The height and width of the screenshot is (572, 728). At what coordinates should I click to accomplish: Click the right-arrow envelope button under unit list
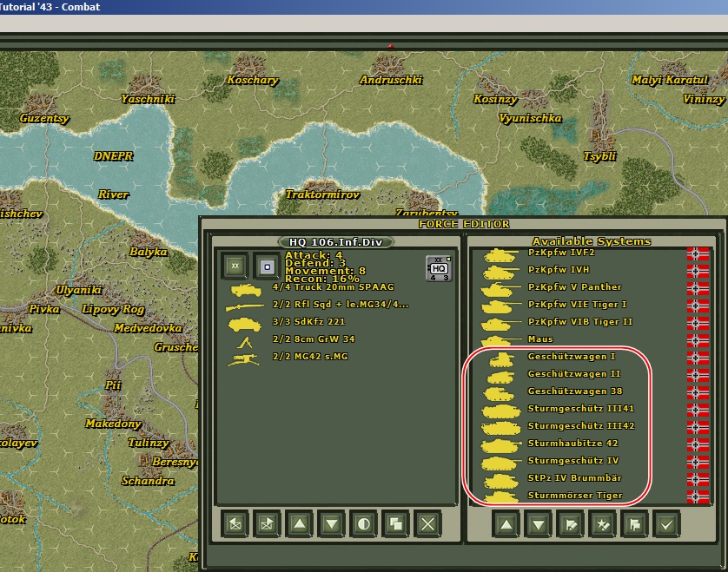(267, 524)
